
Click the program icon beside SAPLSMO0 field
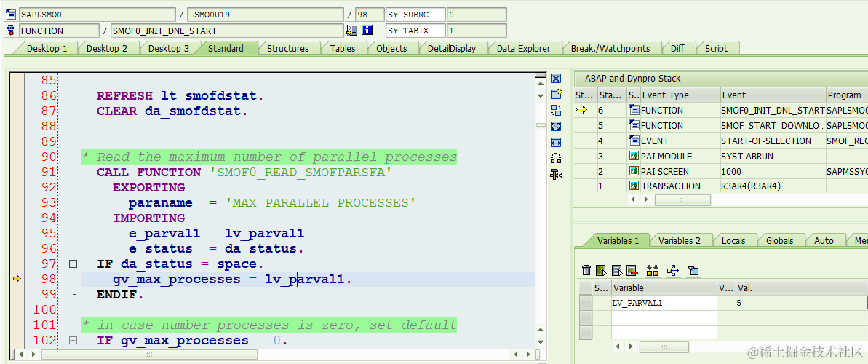tap(10, 15)
